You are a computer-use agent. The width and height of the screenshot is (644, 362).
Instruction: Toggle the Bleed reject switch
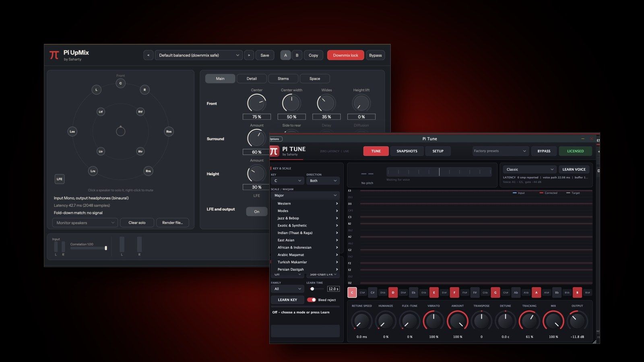pos(312,300)
